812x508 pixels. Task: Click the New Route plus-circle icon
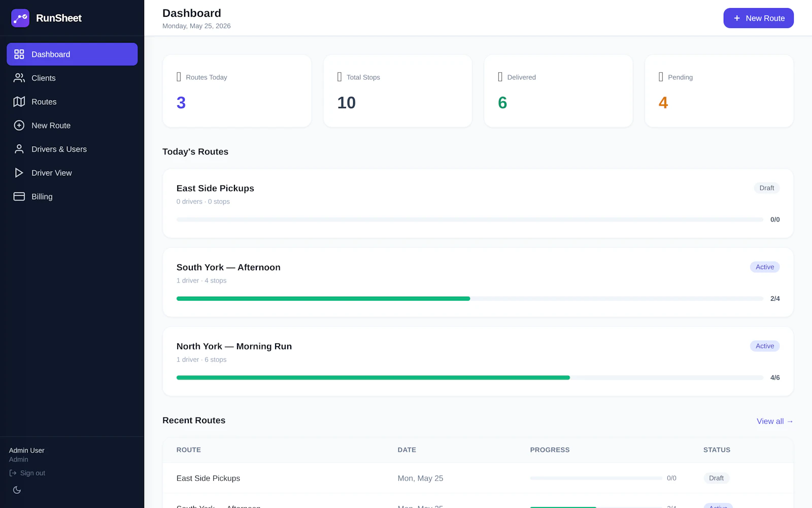(x=19, y=125)
